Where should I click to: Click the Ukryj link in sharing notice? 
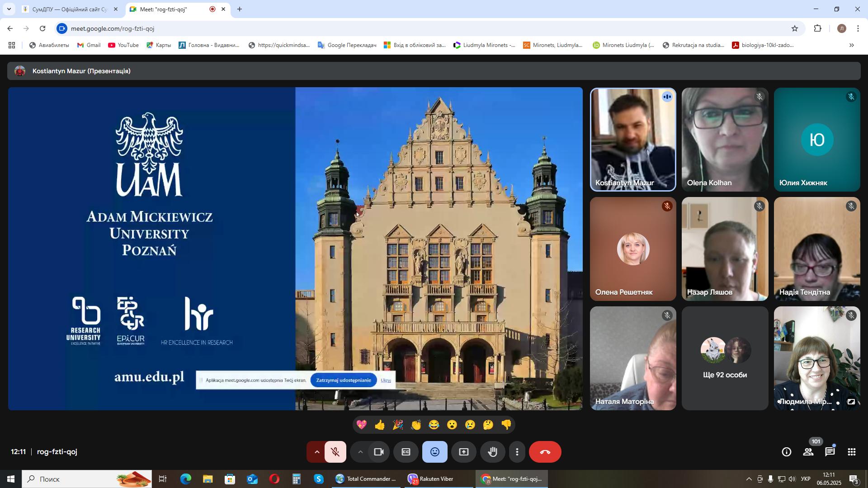tap(386, 380)
